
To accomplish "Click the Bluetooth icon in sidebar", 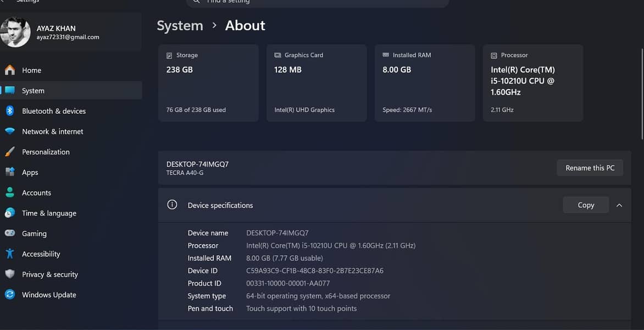I will point(10,111).
